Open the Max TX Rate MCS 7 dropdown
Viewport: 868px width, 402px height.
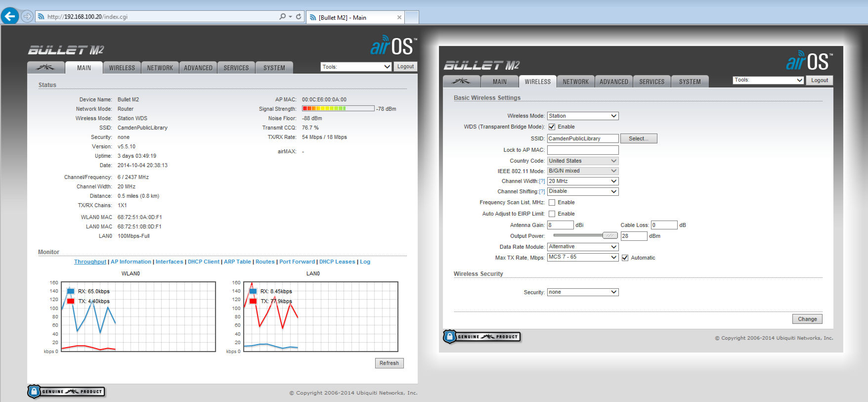coord(583,257)
